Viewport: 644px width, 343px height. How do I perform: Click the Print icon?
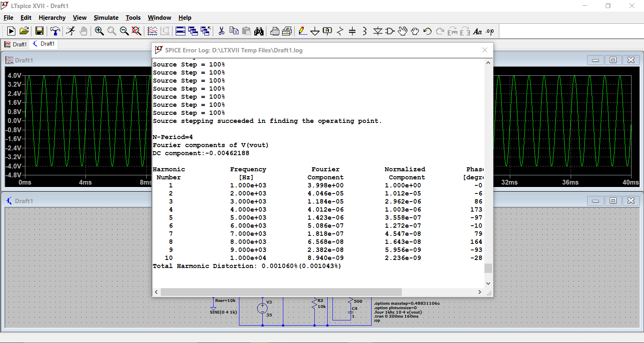275,31
